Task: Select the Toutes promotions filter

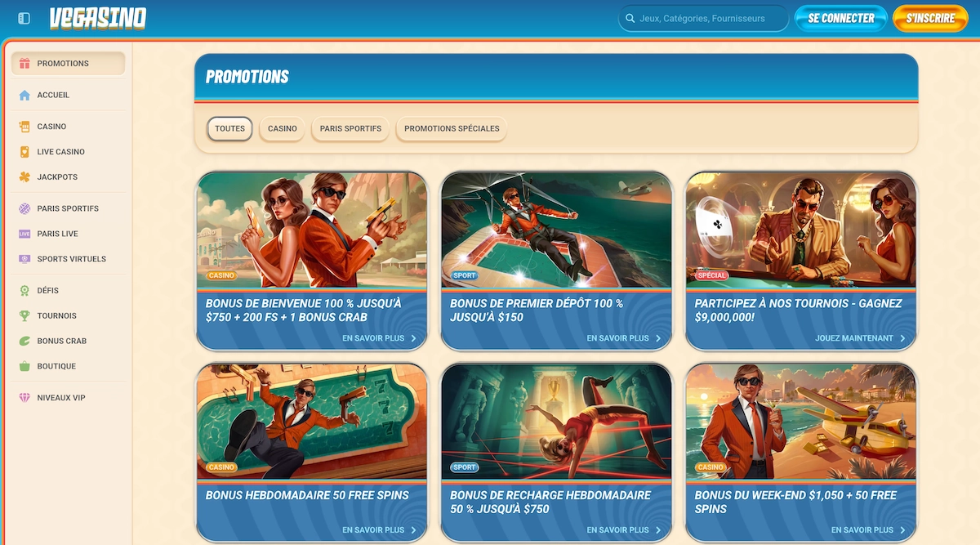Action: (x=229, y=128)
